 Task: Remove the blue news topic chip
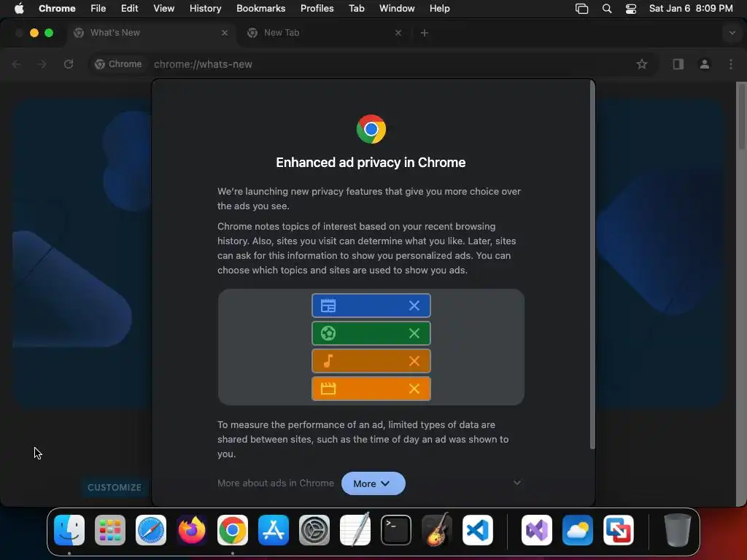click(x=414, y=306)
